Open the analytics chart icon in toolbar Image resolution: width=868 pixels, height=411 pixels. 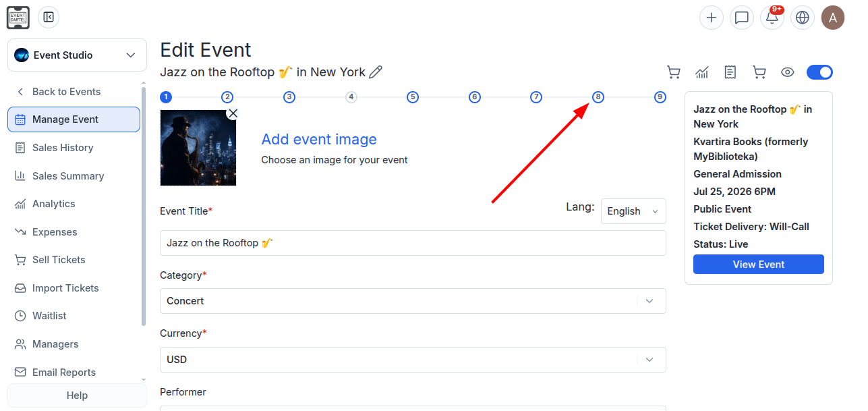click(x=702, y=72)
